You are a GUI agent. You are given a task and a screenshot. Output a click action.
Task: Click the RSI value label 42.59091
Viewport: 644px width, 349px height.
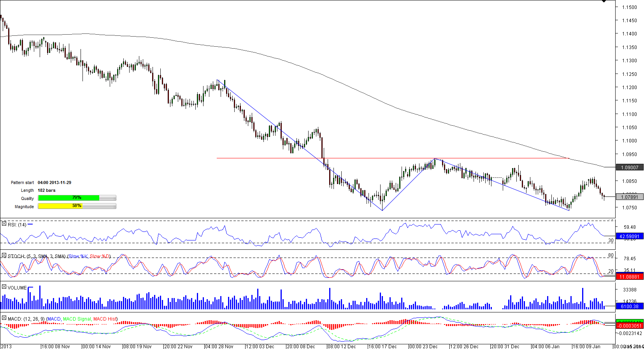(x=629, y=237)
